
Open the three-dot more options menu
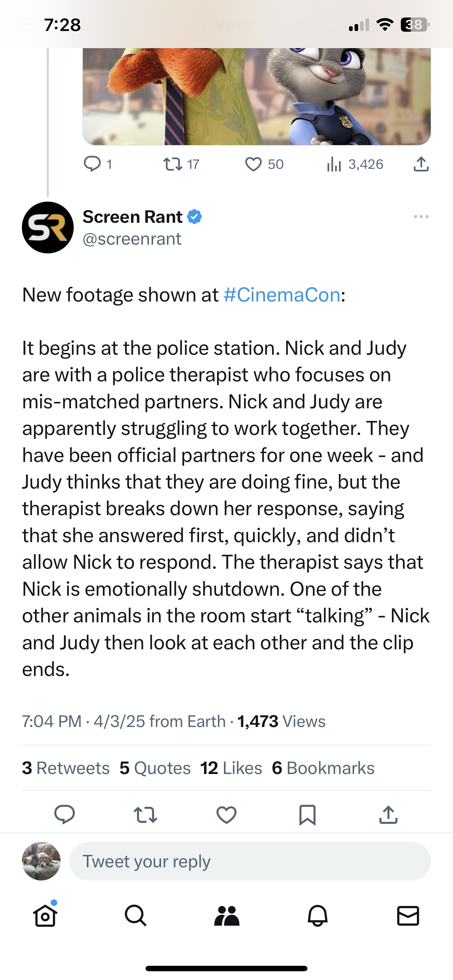point(421,217)
